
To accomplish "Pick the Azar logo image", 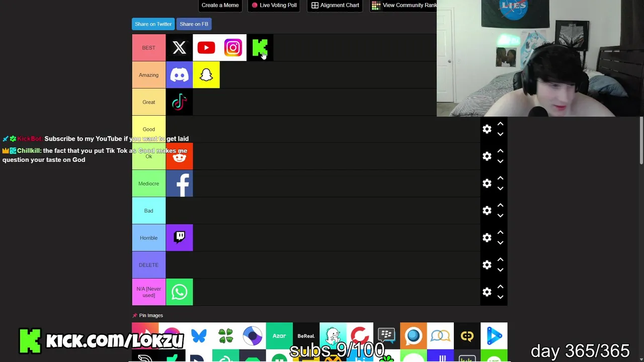I will [279, 336].
